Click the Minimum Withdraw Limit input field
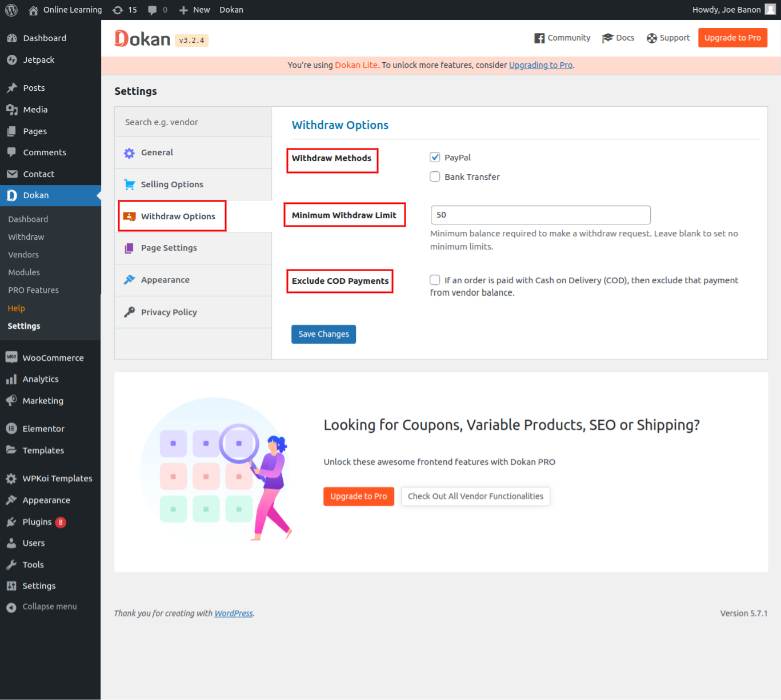This screenshot has width=781, height=700. coord(540,215)
